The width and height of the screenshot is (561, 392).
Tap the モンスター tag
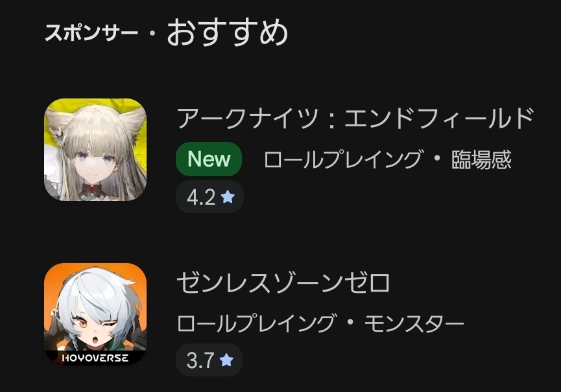tap(414, 323)
